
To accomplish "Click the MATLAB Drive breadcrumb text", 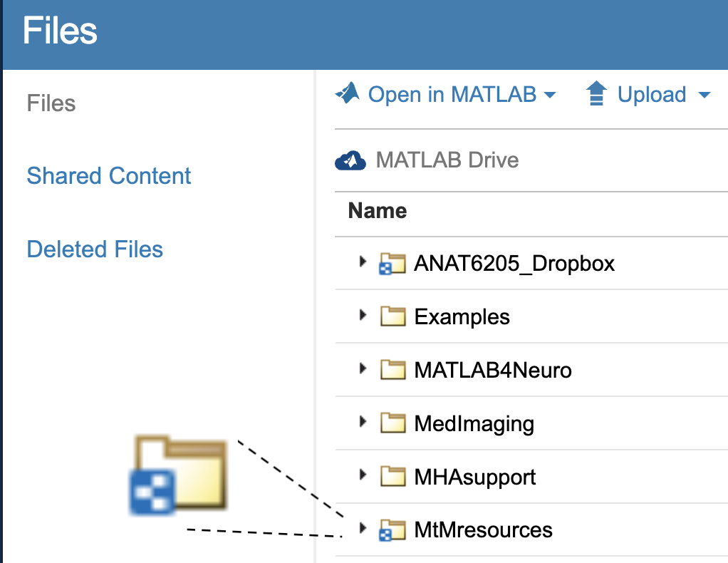I will [447, 160].
